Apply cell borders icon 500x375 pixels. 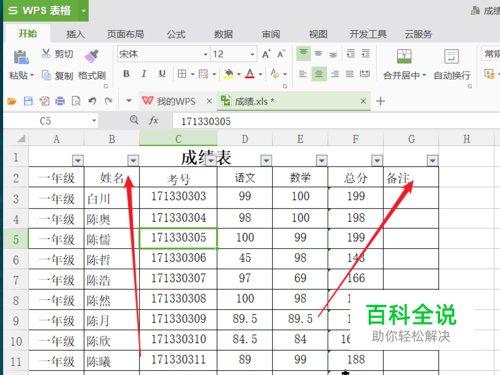pyautogui.click(x=182, y=74)
